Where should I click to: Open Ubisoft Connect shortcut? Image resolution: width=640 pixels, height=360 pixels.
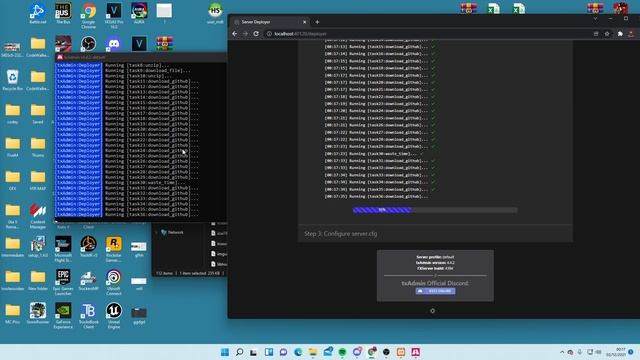click(114, 282)
